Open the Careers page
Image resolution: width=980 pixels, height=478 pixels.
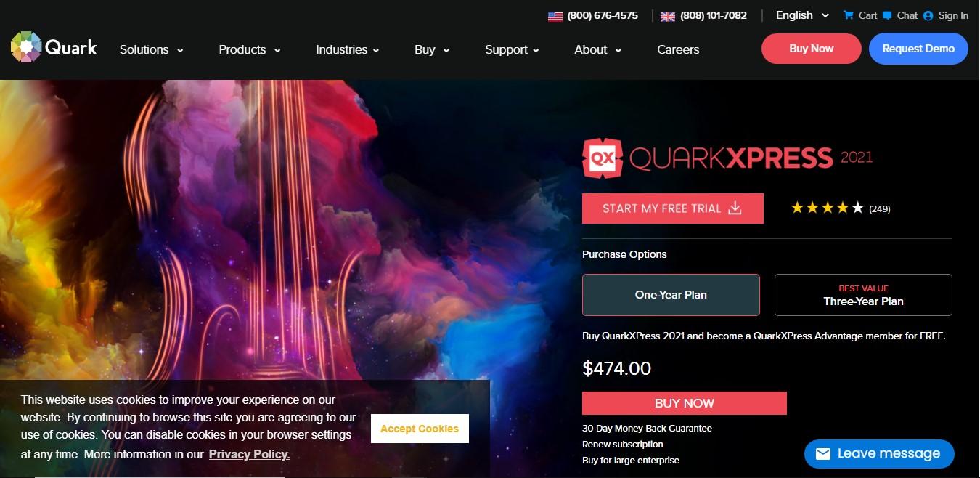(678, 49)
